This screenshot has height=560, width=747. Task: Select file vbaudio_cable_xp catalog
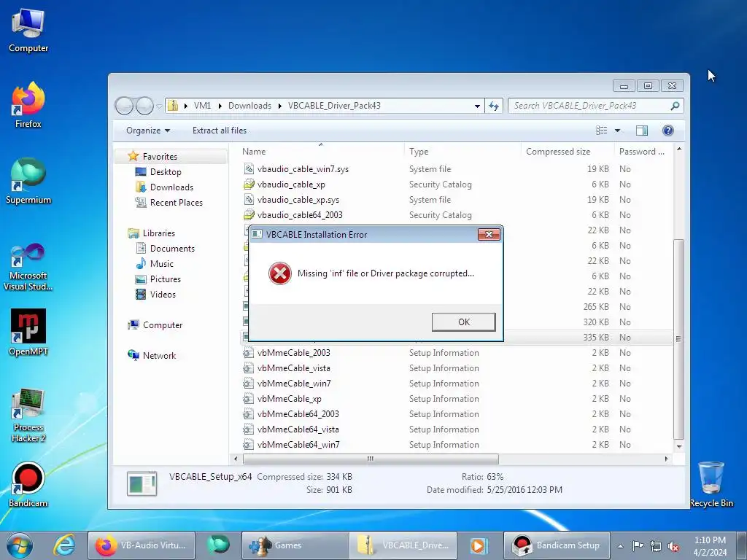coord(290,184)
